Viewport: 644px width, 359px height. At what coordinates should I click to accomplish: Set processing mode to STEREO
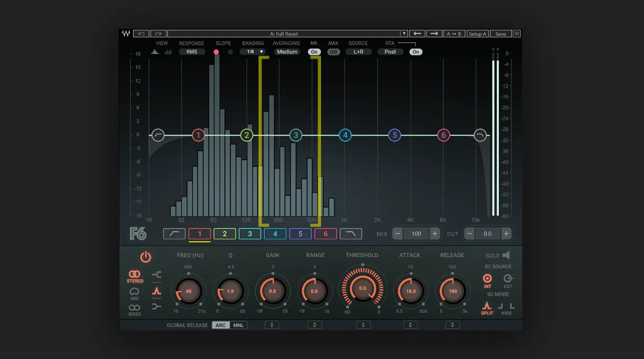pyautogui.click(x=135, y=277)
